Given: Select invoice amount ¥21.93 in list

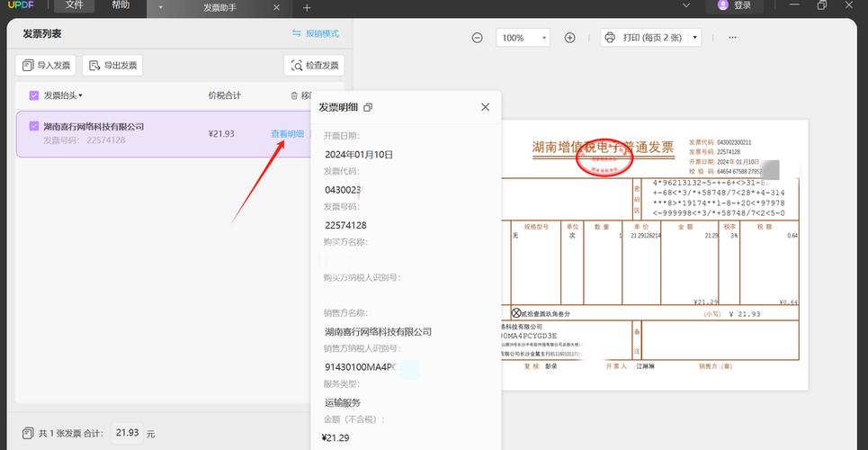Looking at the screenshot, I should [221, 133].
